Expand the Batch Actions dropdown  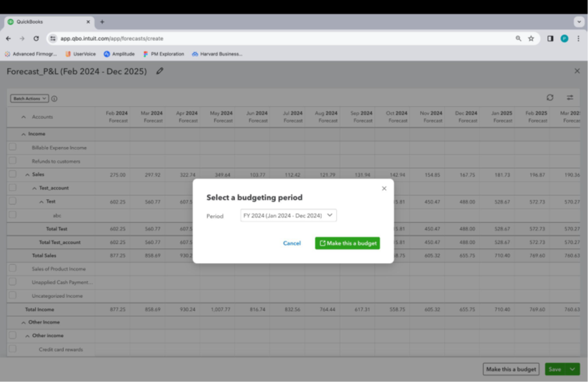point(29,99)
